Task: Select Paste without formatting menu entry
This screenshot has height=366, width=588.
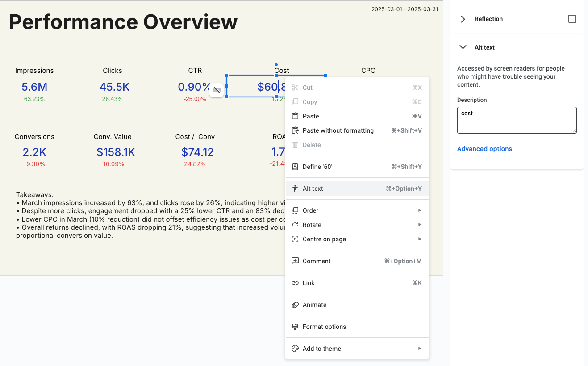Action: click(338, 130)
